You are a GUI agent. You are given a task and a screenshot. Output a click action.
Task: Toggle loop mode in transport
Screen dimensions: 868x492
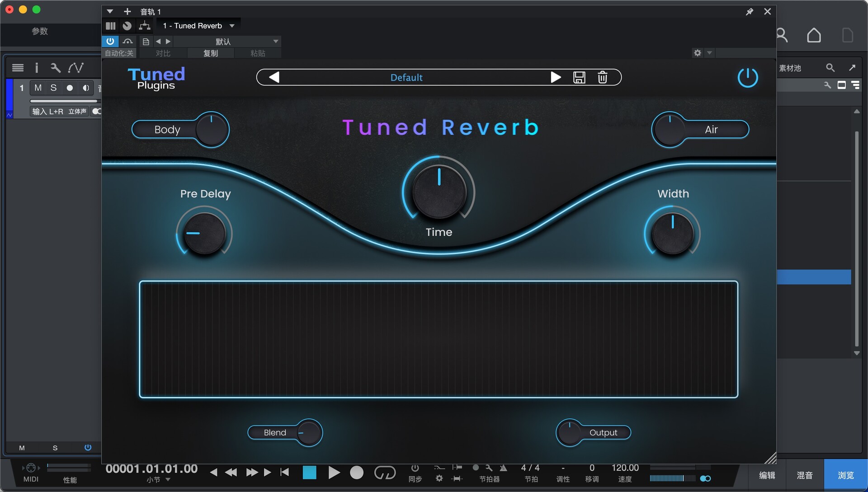point(385,473)
